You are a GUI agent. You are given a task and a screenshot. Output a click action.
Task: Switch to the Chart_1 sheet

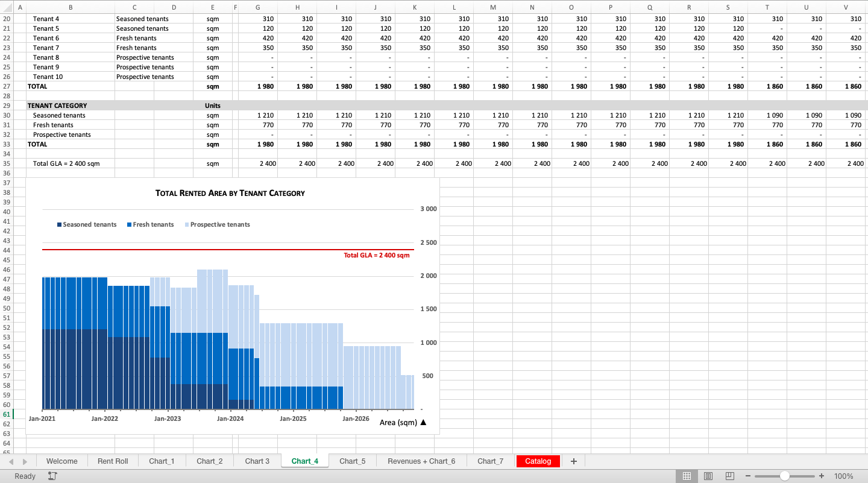[x=162, y=461]
